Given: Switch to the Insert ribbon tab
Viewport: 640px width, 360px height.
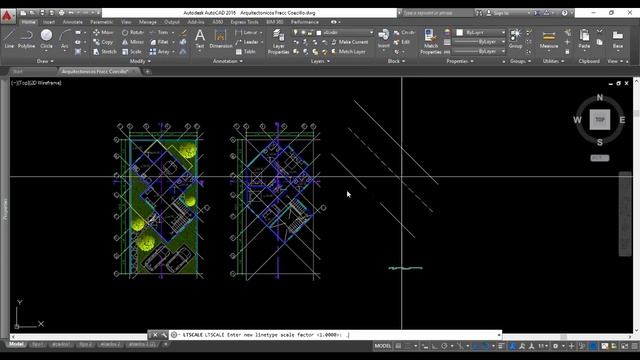Looking at the screenshot, I should pyautogui.click(x=49, y=22).
